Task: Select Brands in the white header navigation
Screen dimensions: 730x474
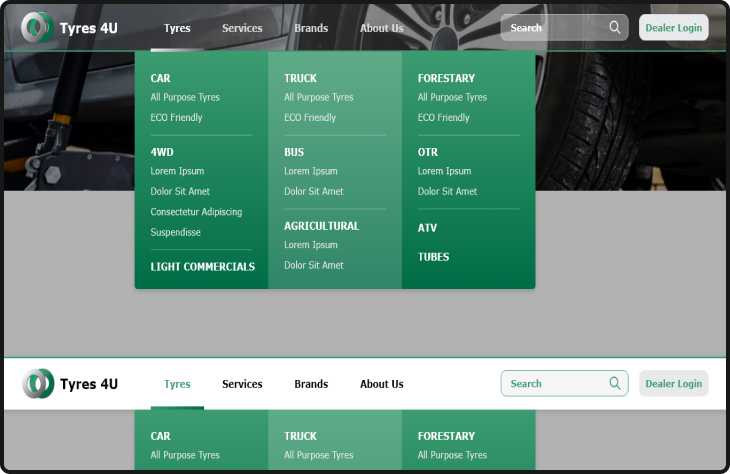Action: [x=311, y=384]
